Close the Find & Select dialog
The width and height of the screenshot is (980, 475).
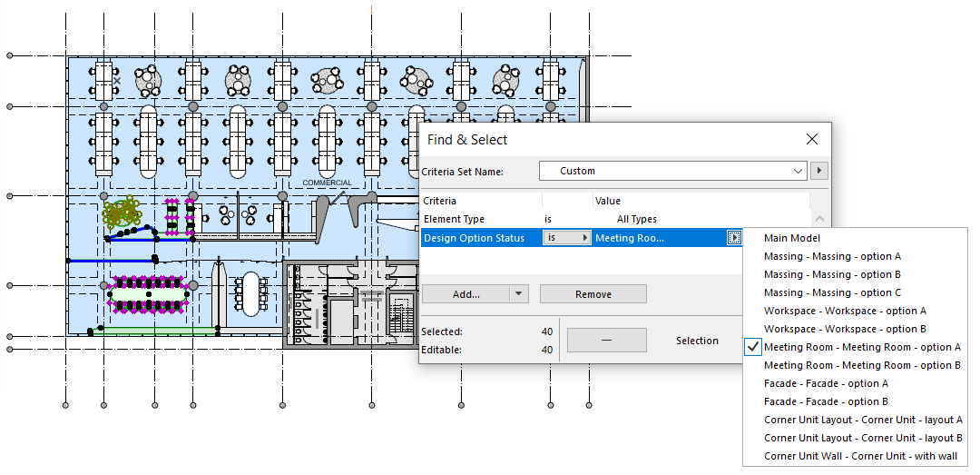coord(811,139)
